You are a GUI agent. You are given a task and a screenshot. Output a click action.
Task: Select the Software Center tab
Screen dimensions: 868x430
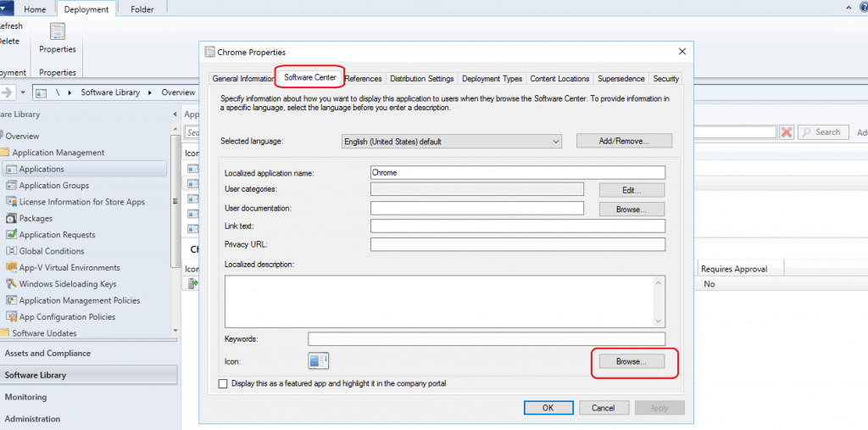(310, 77)
